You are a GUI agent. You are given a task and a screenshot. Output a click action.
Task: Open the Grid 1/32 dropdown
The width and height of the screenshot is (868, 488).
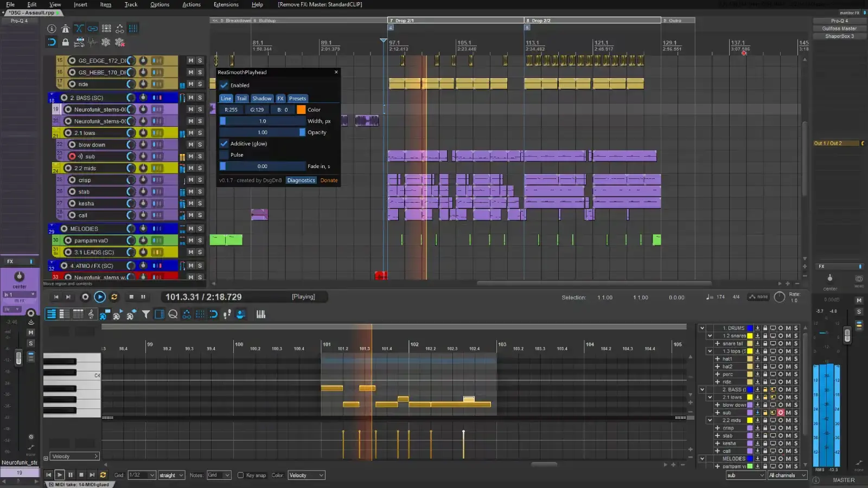pyautogui.click(x=142, y=476)
